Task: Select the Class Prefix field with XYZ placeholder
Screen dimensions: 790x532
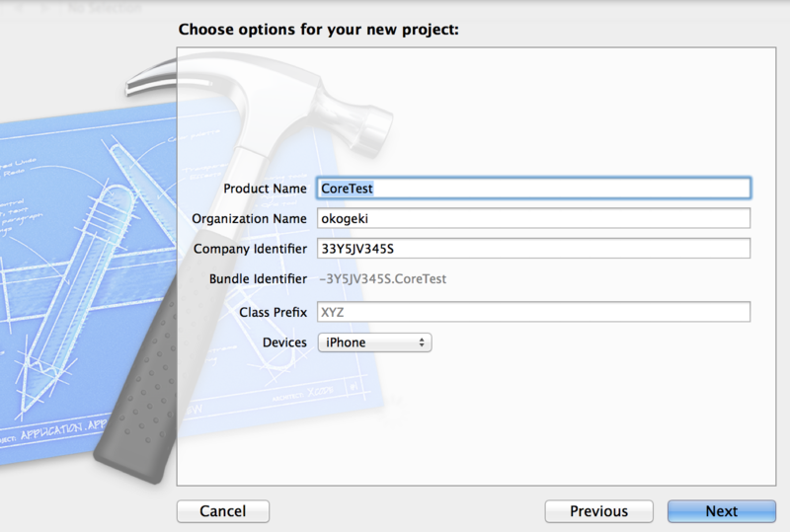Action: pyautogui.click(x=533, y=312)
